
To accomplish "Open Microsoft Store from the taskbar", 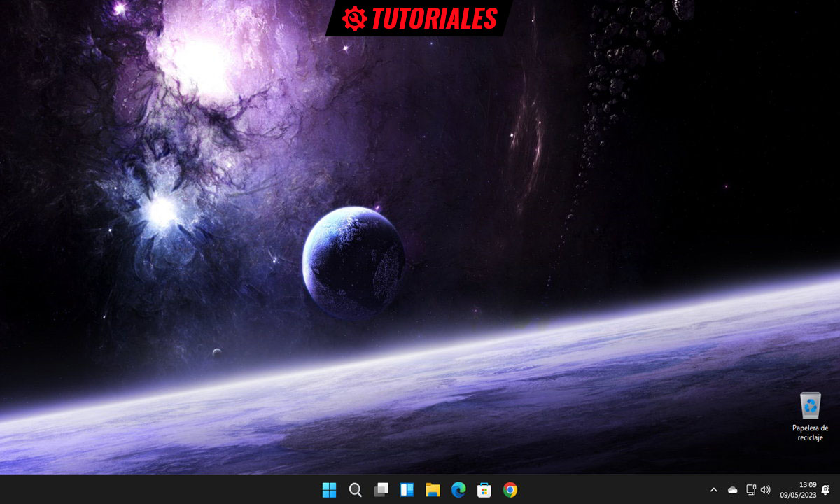I will click(484, 490).
